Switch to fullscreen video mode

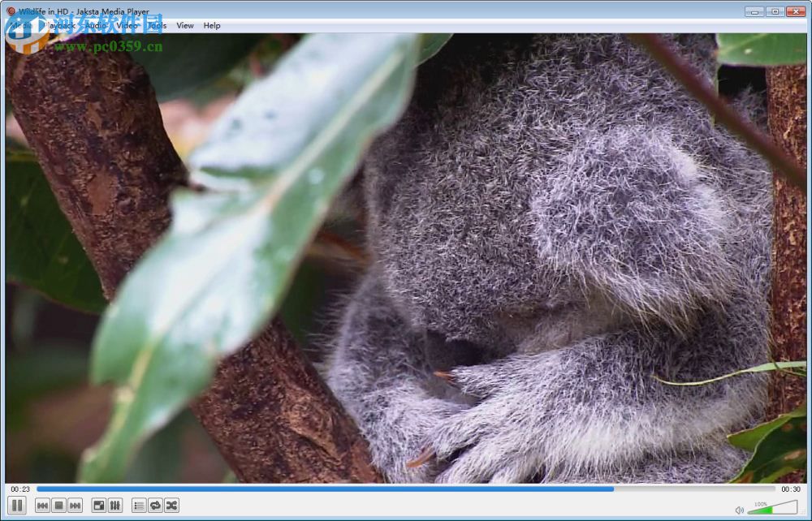pos(99,505)
